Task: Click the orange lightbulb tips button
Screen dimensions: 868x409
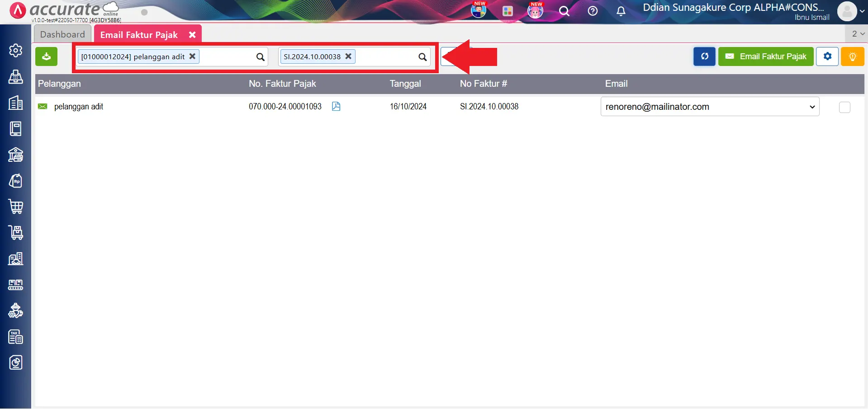Action: (x=853, y=56)
